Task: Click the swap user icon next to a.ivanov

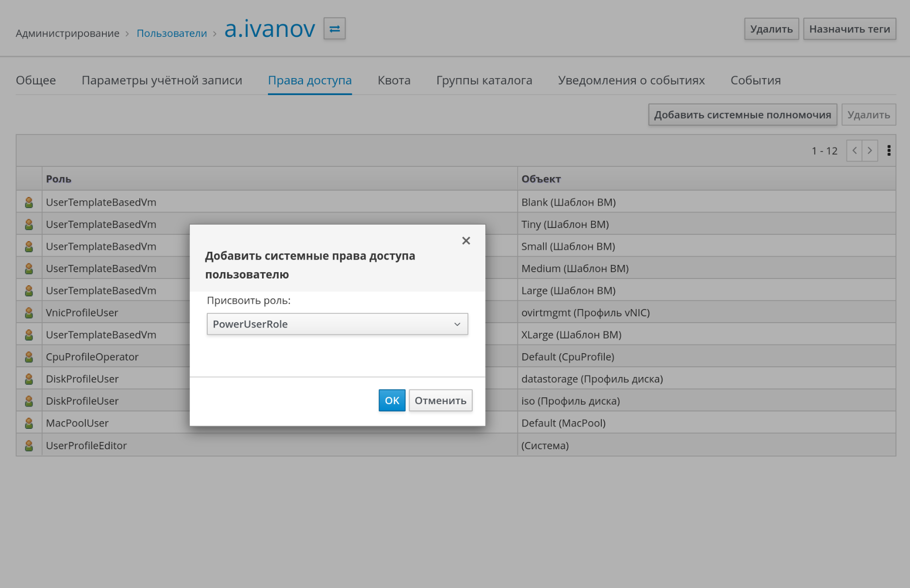Action: click(x=334, y=29)
